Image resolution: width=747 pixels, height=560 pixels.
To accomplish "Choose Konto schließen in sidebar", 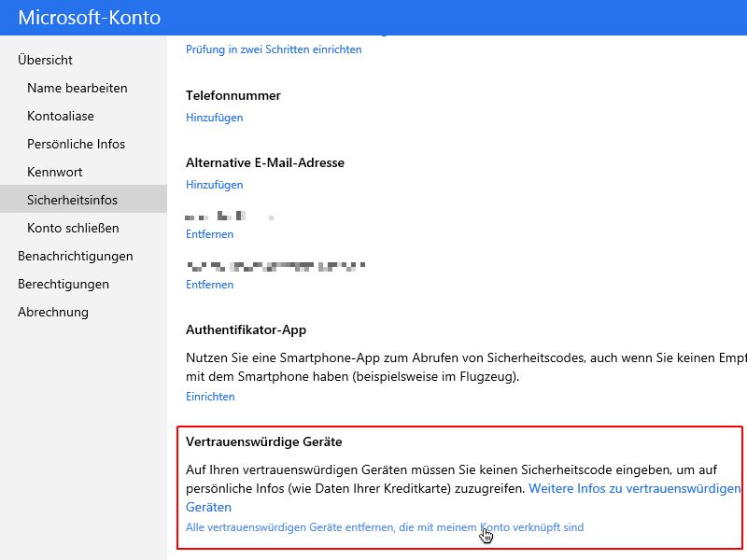I will 73,228.
